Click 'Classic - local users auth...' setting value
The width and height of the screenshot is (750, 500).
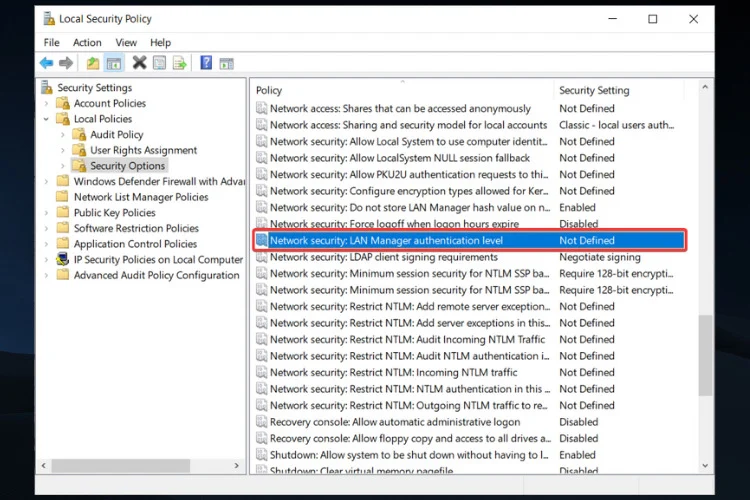click(x=616, y=125)
